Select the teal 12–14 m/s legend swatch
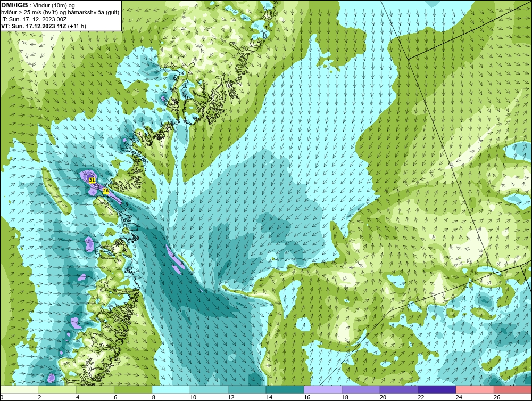Screen dimensions: 532x401 (x=247, y=389)
